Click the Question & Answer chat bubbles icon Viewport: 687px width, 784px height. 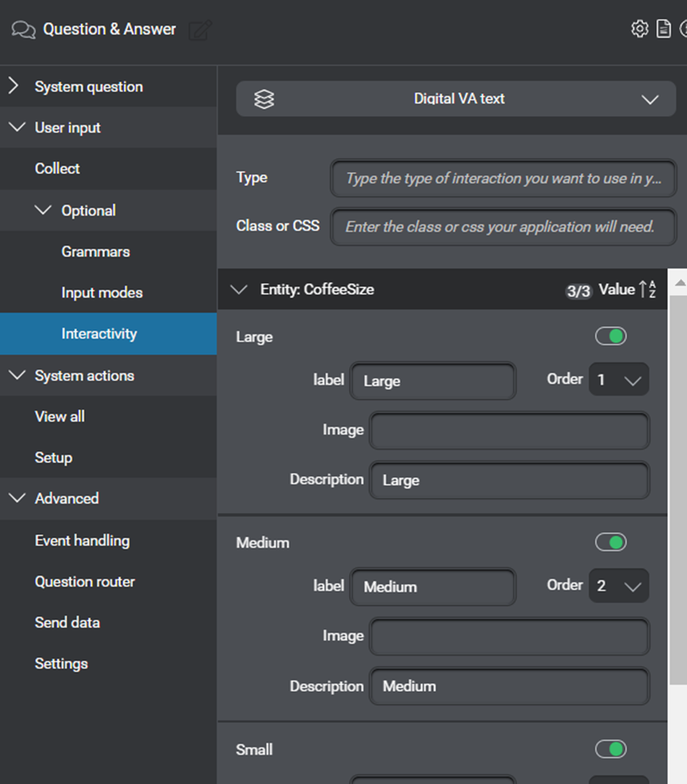[23, 30]
